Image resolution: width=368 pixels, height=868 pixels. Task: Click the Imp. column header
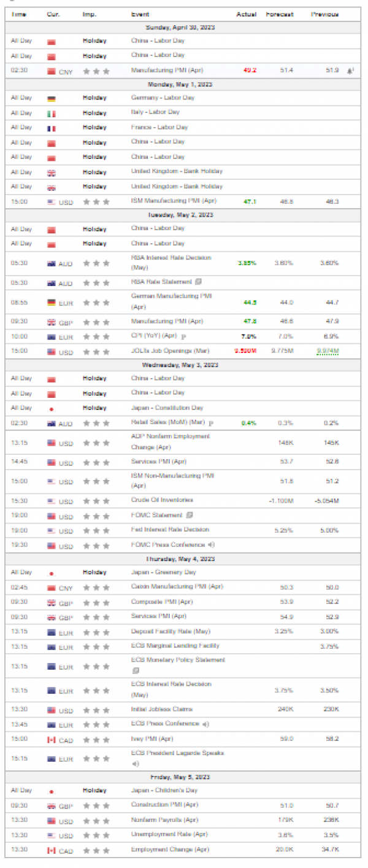click(x=89, y=14)
